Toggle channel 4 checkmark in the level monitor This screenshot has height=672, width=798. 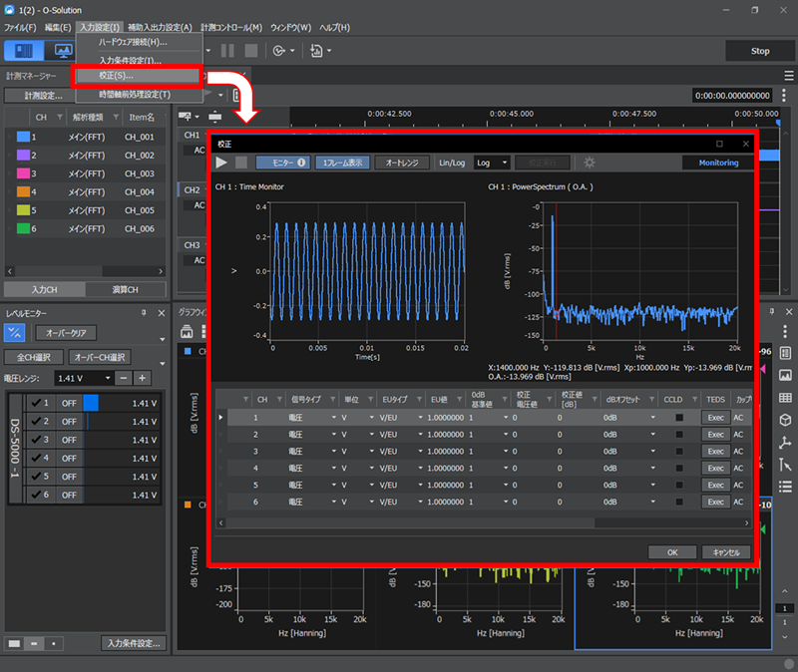tap(36, 458)
